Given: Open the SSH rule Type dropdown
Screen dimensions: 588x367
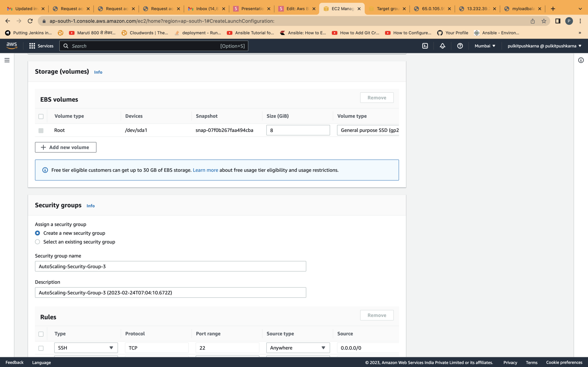Looking at the screenshot, I should pos(86,348).
